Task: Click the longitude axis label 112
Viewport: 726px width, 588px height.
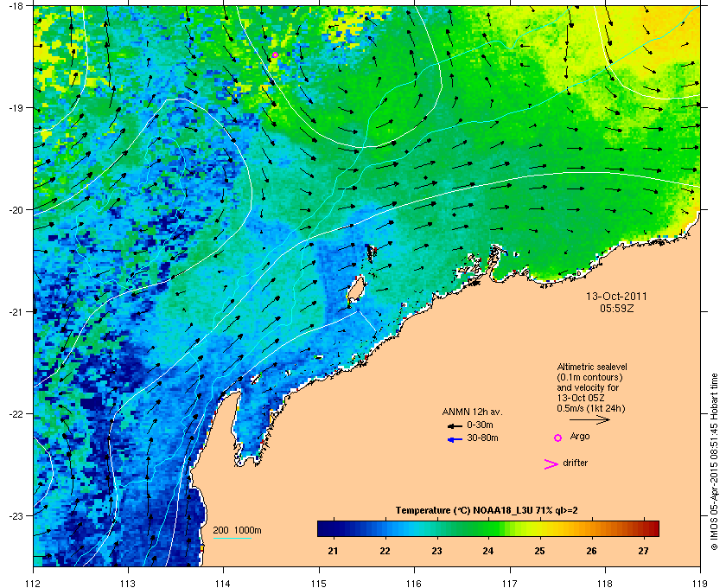Action: (x=34, y=583)
